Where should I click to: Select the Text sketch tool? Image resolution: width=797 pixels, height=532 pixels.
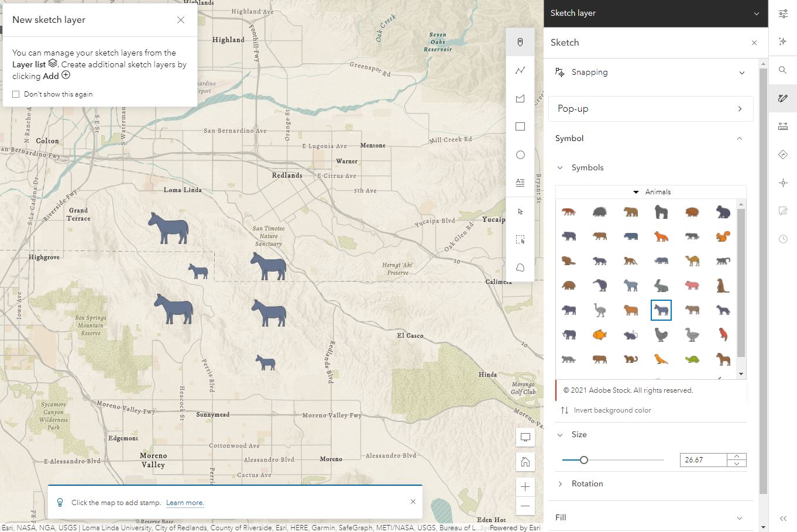pos(520,183)
